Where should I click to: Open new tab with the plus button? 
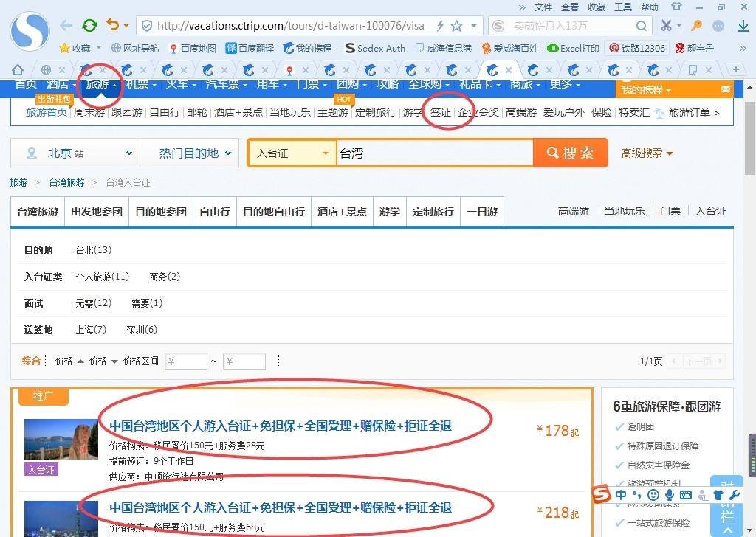[x=735, y=69]
